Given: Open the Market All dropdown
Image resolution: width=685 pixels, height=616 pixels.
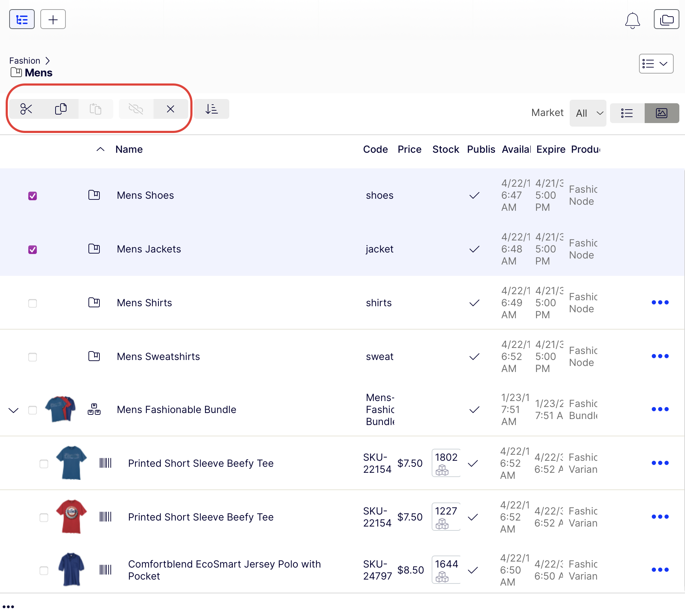Looking at the screenshot, I should pyautogui.click(x=588, y=113).
